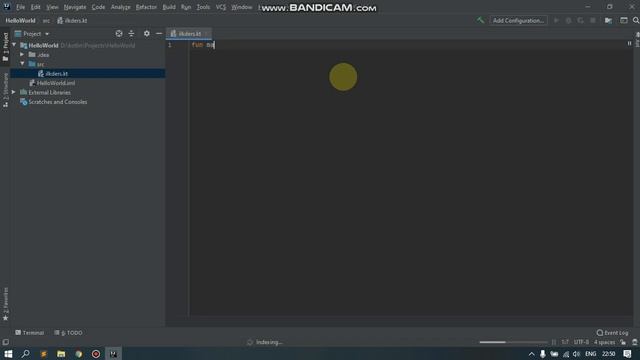
Task: Collapse the HelloWorld root node
Action: pos(14,45)
